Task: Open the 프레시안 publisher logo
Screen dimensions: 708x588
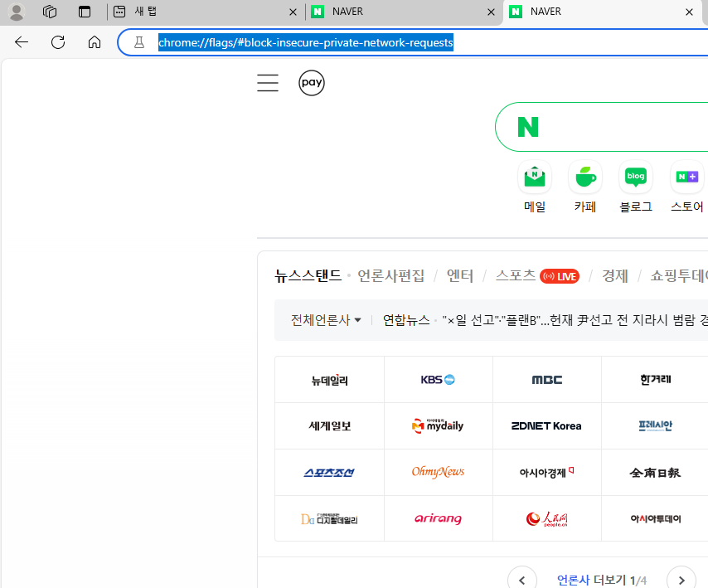Action: click(655, 426)
